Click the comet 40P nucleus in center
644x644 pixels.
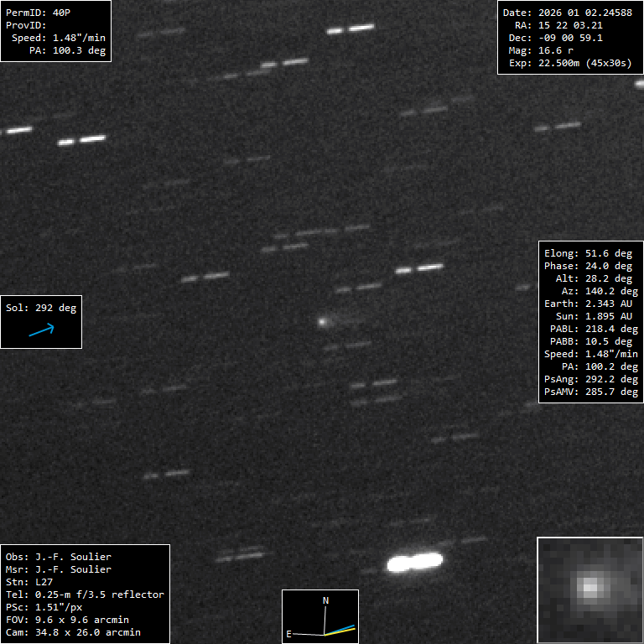click(322, 320)
